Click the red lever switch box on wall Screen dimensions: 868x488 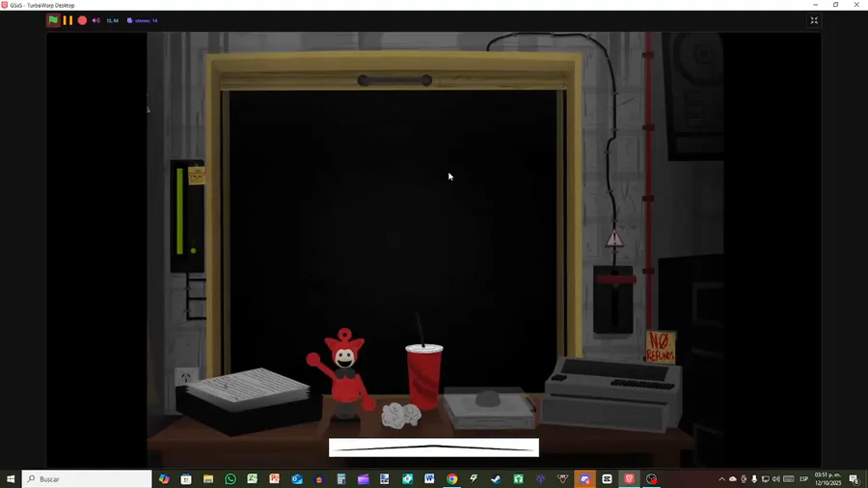(613, 299)
